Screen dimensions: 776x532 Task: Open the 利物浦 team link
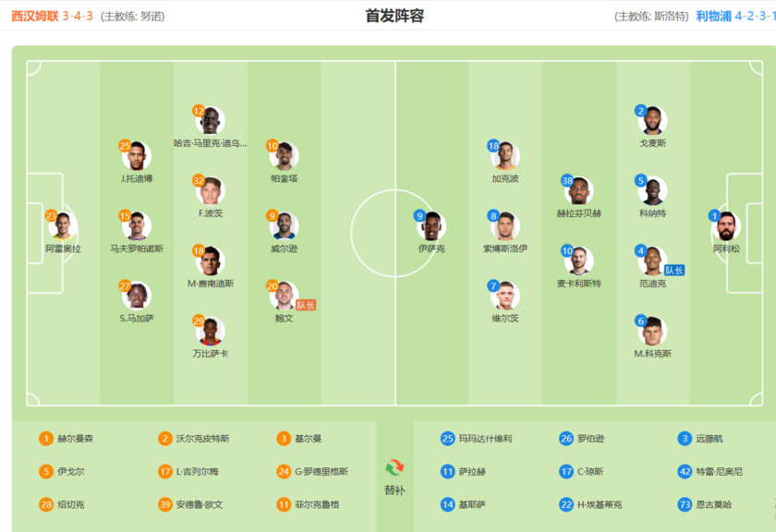point(713,16)
